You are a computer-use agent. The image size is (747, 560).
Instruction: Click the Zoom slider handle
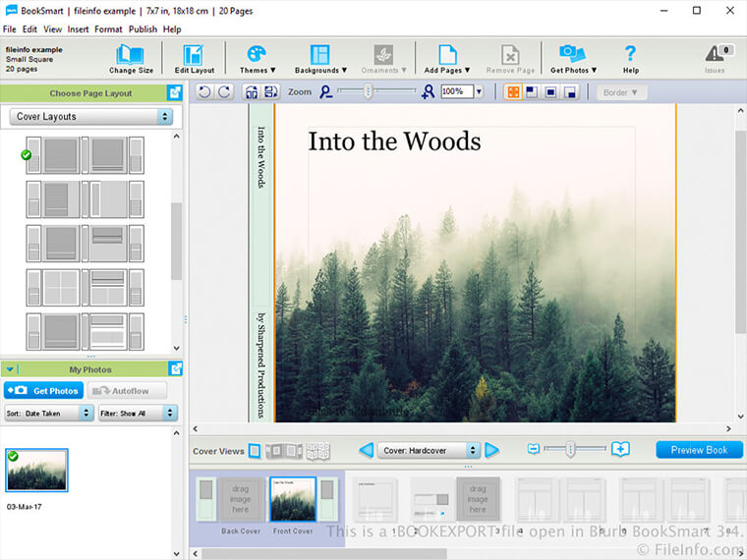(369, 91)
